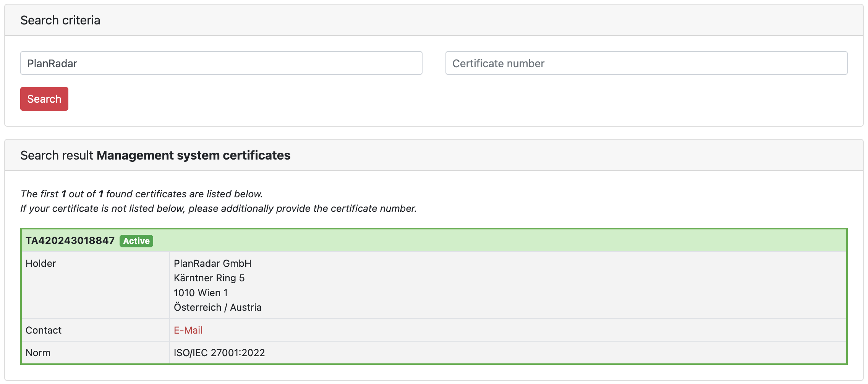Click the Holder row label

pos(41,263)
